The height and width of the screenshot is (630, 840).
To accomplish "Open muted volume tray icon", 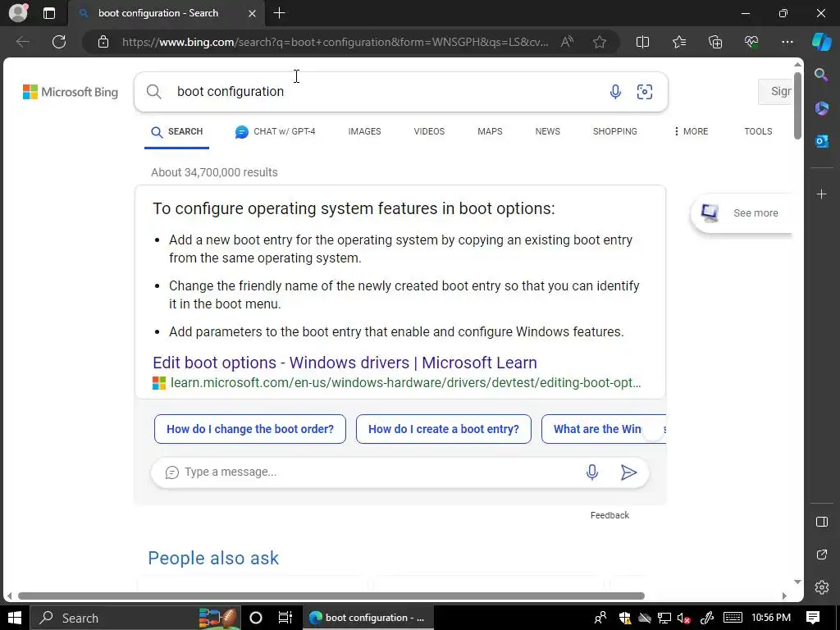I will pyautogui.click(x=683, y=619).
